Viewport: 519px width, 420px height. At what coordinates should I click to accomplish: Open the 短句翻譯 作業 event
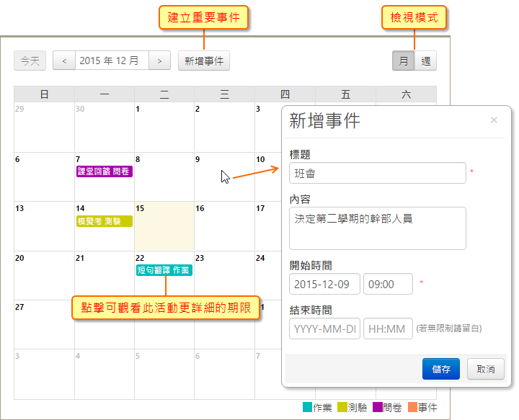tap(164, 270)
